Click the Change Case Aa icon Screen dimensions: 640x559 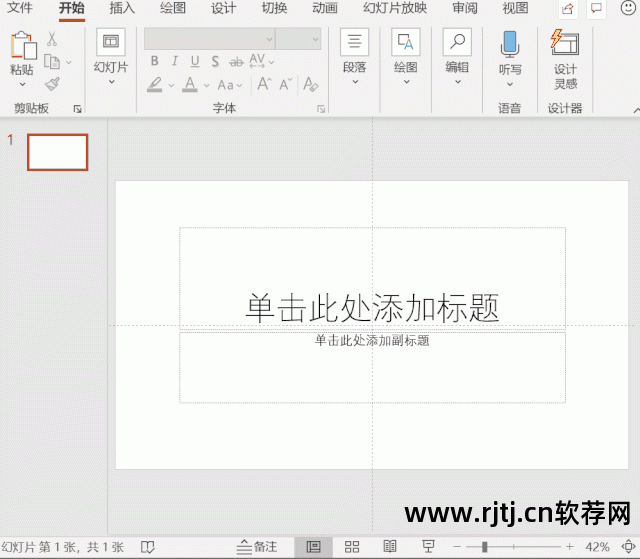pos(226,85)
